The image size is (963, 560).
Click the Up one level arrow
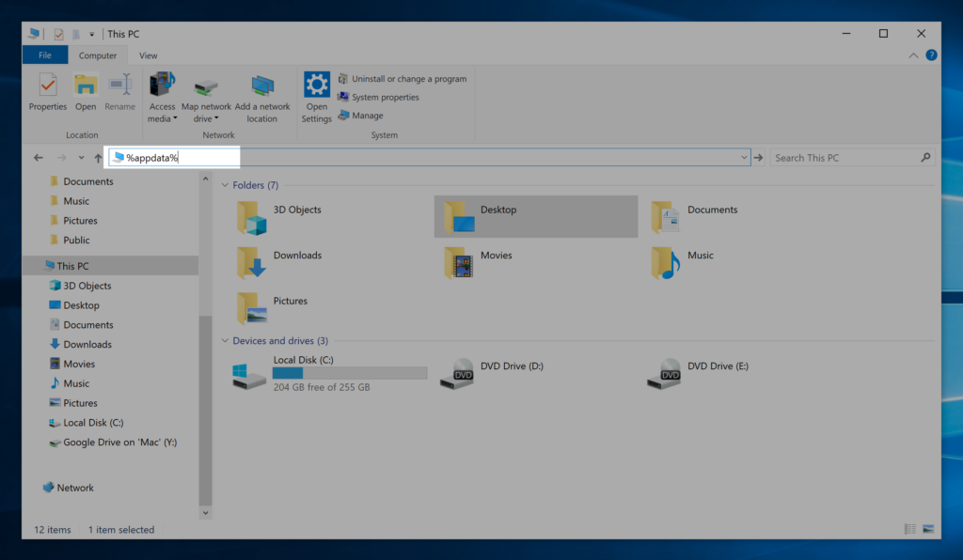pos(98,158)
